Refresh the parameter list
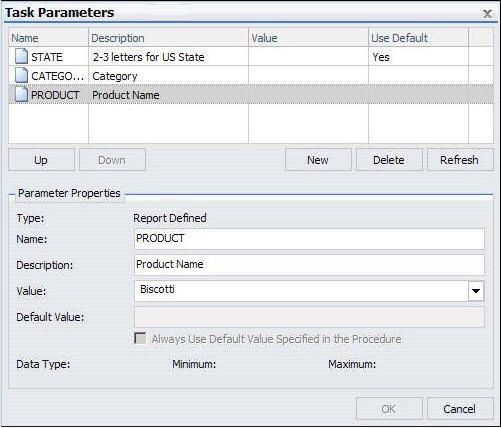The image size is (501, 428). [460, 160]
